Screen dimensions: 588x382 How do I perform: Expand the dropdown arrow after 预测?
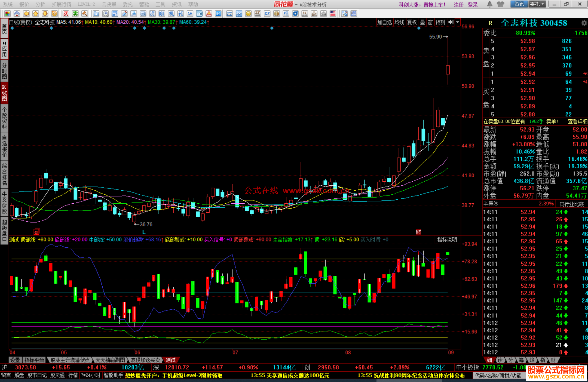[458, 22]
